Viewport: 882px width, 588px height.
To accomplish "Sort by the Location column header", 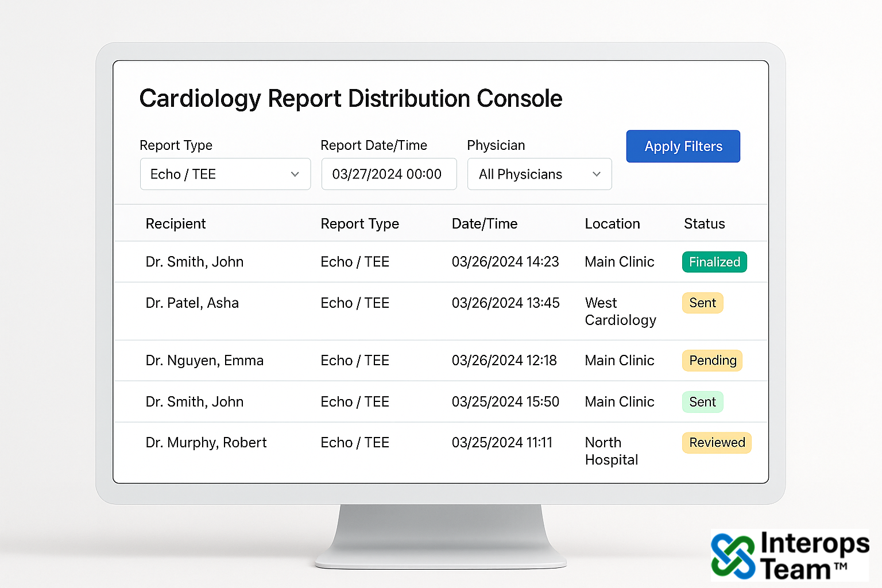I will click(x=612, y=224).
